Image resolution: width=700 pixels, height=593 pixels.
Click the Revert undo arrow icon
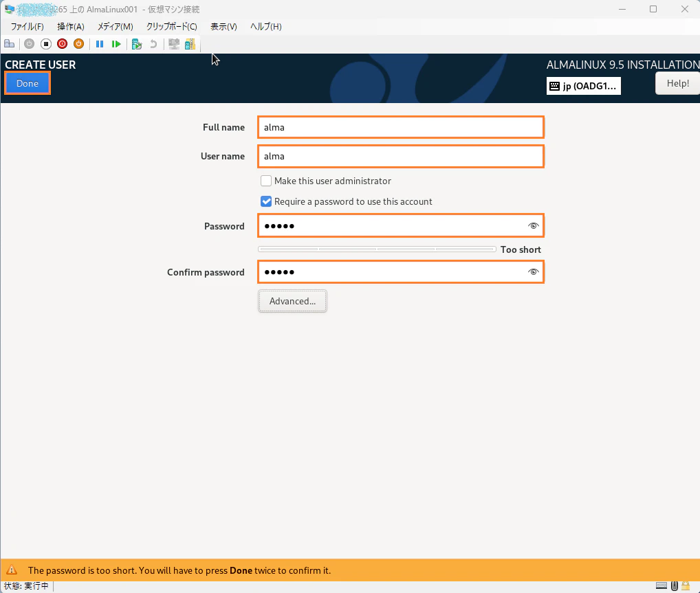153,44
